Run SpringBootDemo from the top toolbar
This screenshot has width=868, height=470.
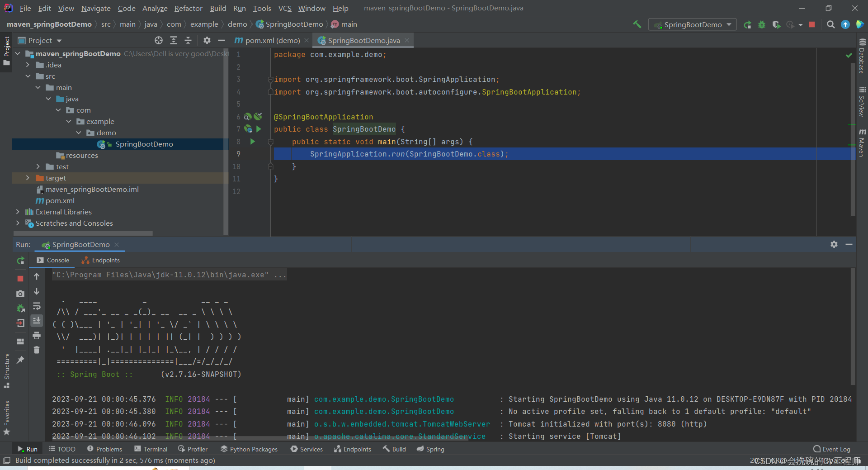point(748,24)
